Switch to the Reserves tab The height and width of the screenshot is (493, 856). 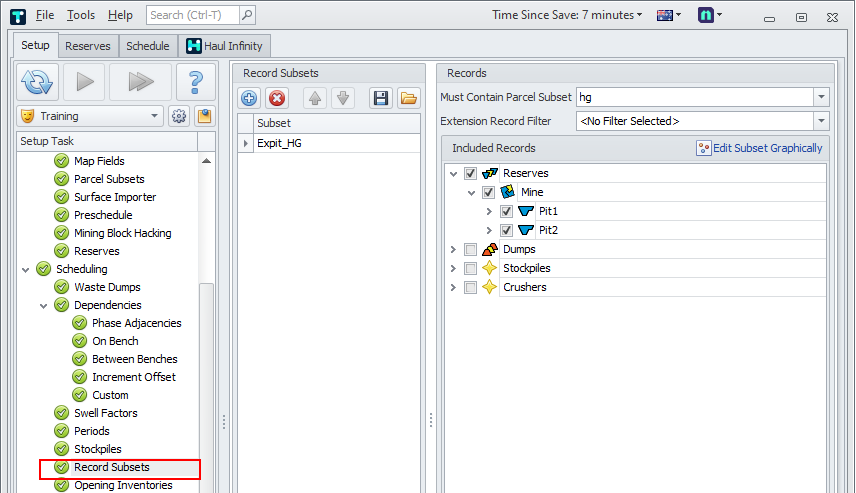point(88,46)
